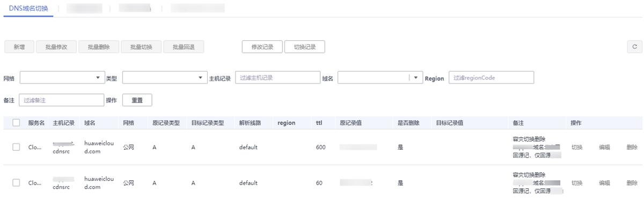Open 修改记录 view
The width and height of the screenshot is (644, 205).
coord(262,47)
